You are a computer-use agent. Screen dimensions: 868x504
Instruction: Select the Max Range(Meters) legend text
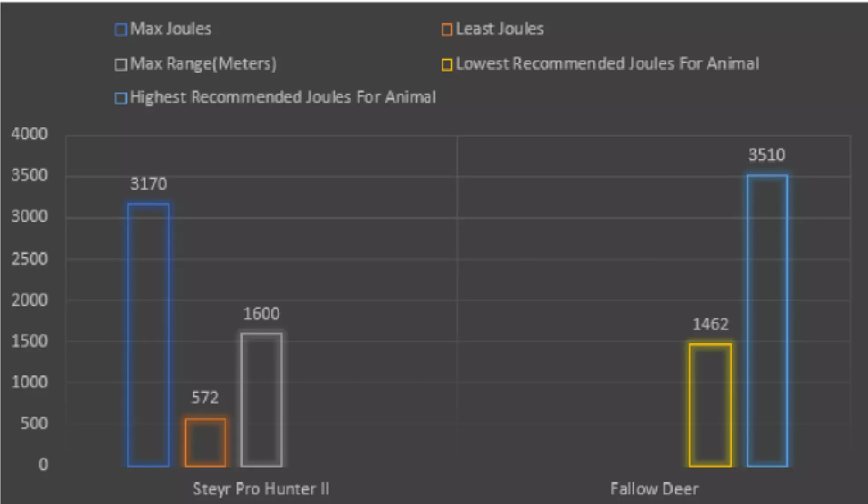click(204, 64)
